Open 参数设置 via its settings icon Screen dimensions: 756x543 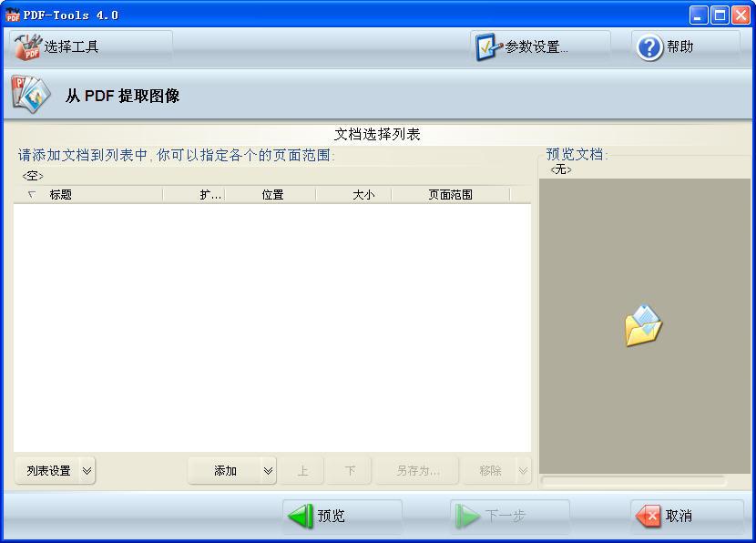(x=485, y=45)
